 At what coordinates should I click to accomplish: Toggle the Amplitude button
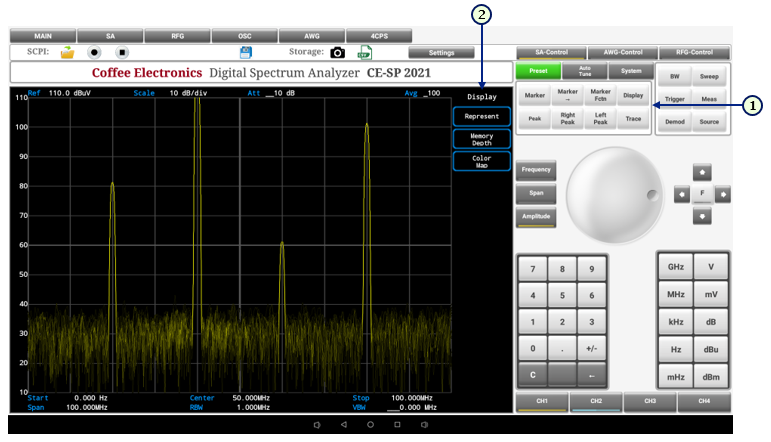click(x=536, y=217)
